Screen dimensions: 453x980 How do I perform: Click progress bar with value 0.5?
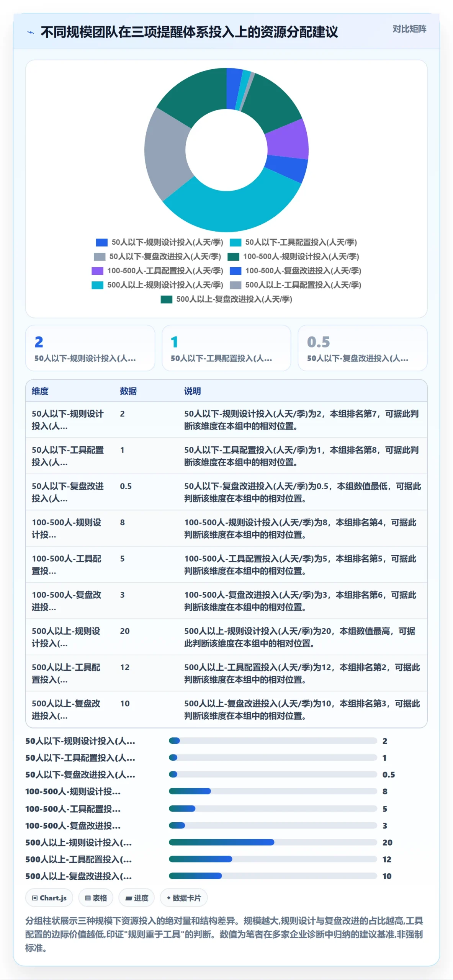click(273, 774)
